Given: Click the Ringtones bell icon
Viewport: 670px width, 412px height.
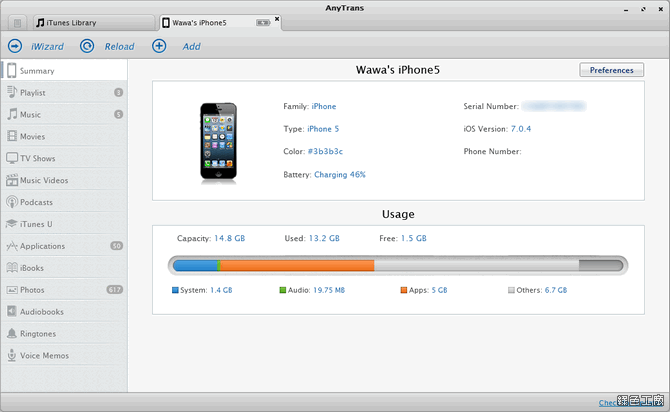Looking at the screenshot, I should (12, 333).
